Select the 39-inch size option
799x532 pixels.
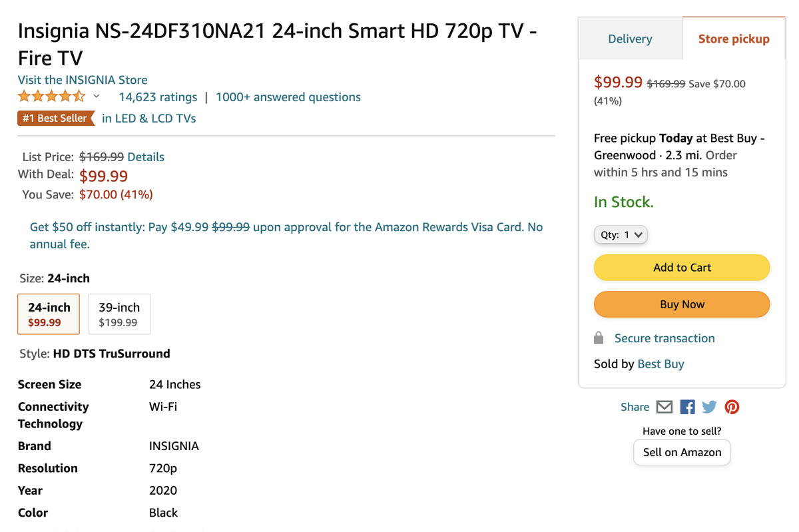(x=119, y=314)
